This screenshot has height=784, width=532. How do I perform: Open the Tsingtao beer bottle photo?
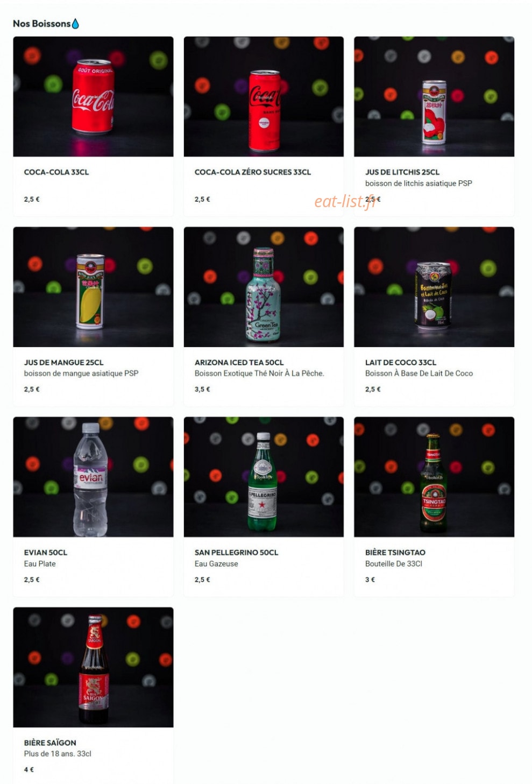(x=434, y=477)
